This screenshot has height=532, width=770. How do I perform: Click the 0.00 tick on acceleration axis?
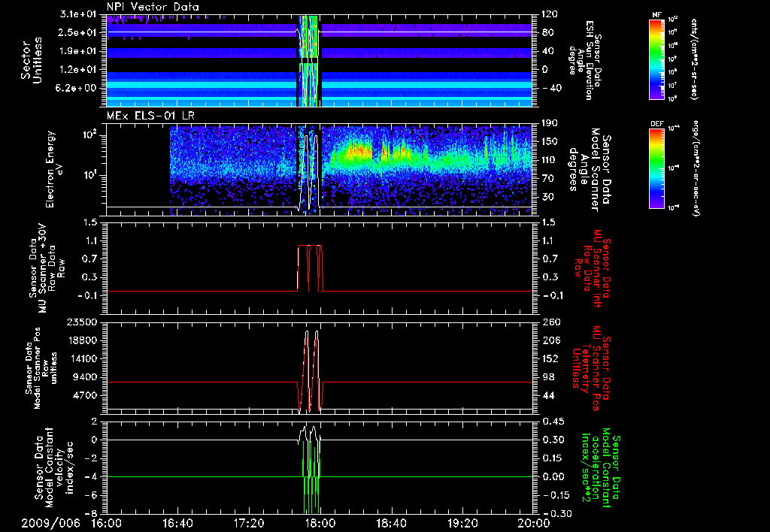(x=553, y=477)
